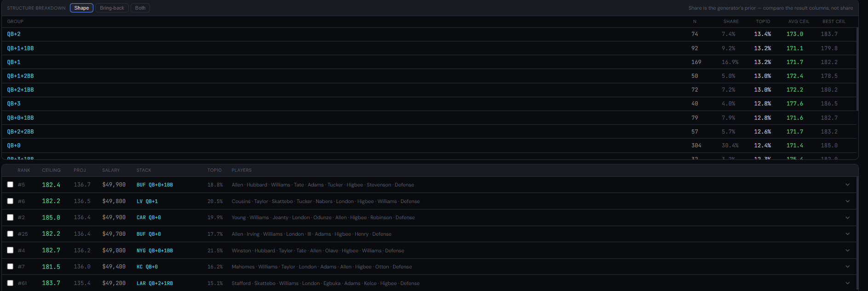
Task: Click the QB+2+2BB structure group
Action: [429, 132]
